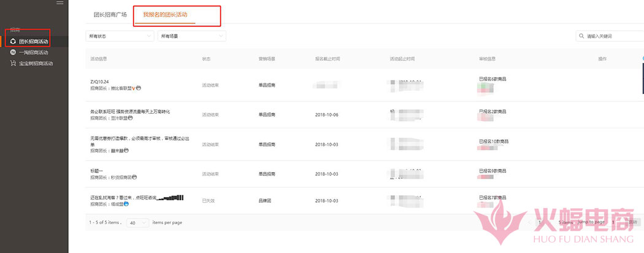The width and height of the screenshot is (644, 253).
Task: Open 宝宝树招商活动 in the sidebar
Action: point(36,64)
